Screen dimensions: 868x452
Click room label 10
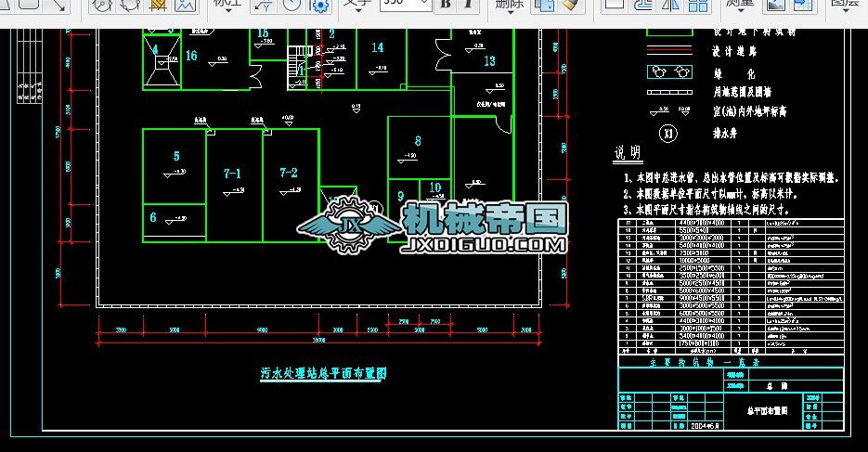click(435, 187)
